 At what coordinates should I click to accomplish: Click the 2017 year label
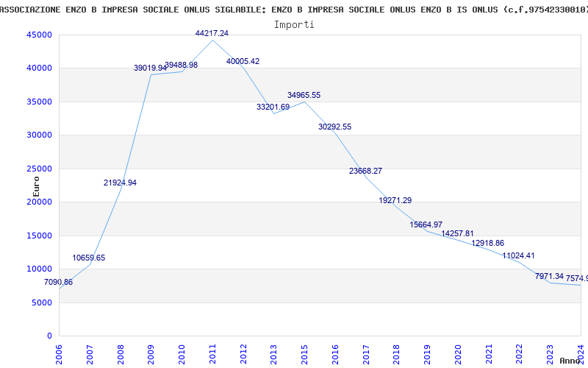tap(366, 355)
